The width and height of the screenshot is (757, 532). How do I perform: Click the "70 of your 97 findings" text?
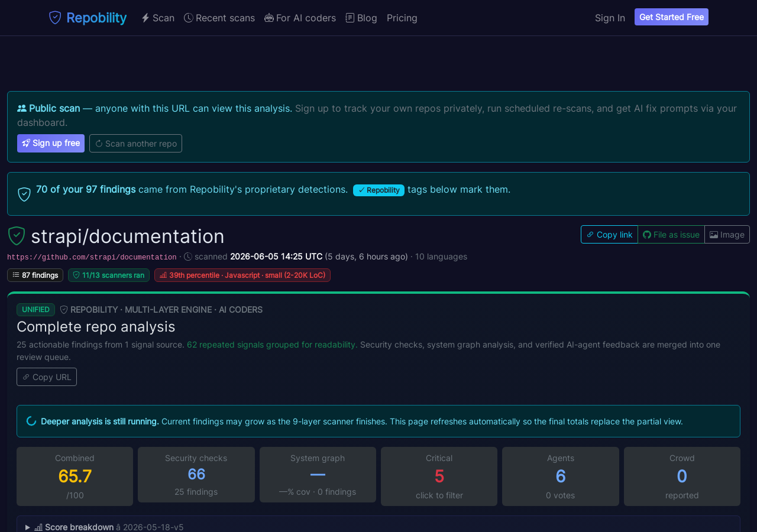pos(86,189)
